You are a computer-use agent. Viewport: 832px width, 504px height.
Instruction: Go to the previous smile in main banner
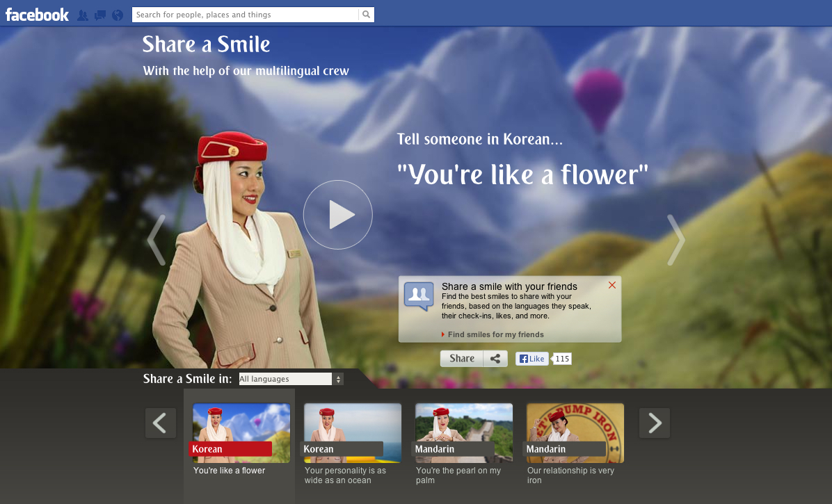click(x=157, y=240)
